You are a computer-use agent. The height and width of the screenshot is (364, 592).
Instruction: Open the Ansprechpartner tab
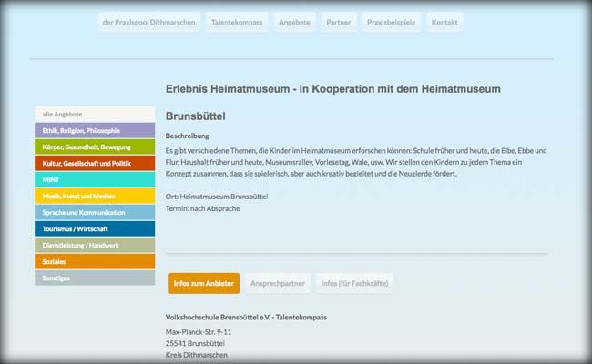(278, 284)
